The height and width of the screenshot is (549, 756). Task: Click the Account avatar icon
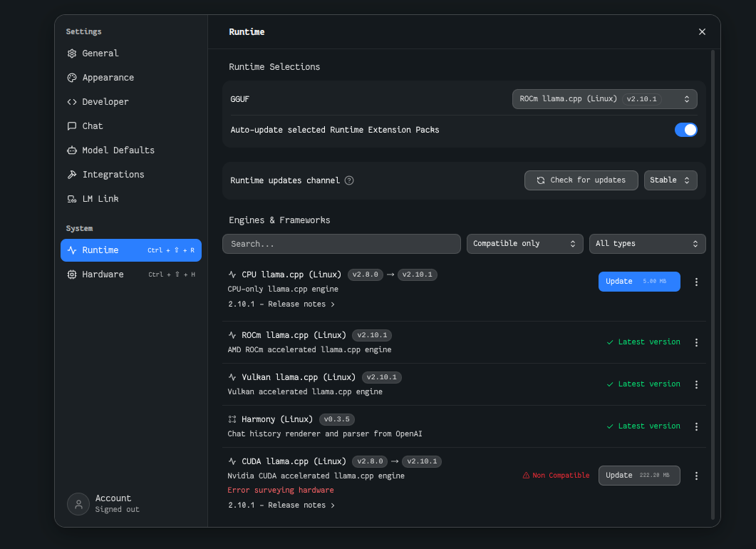(x=78, y=504)
